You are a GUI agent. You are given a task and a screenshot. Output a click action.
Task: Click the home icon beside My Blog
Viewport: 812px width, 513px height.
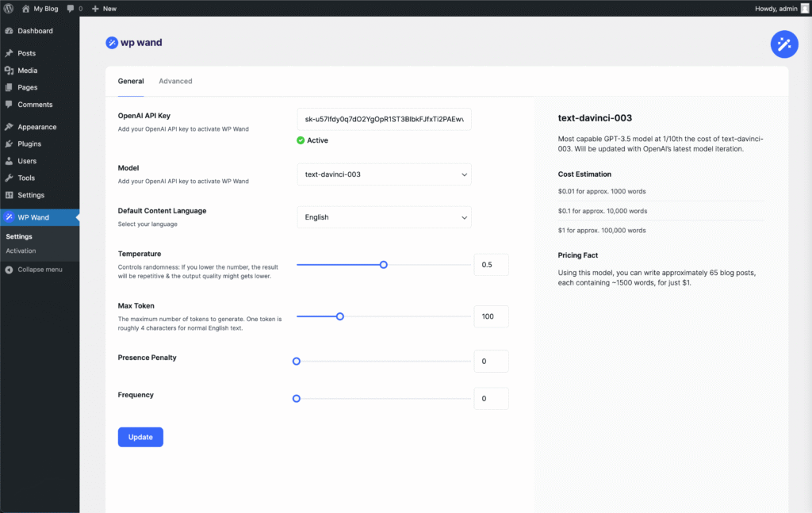(25, 8)
